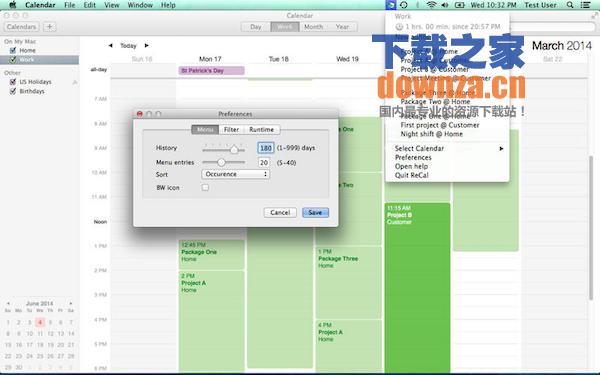
Task: Toggle the Home calendar checkbox
Action: click(x=13, y=50)
